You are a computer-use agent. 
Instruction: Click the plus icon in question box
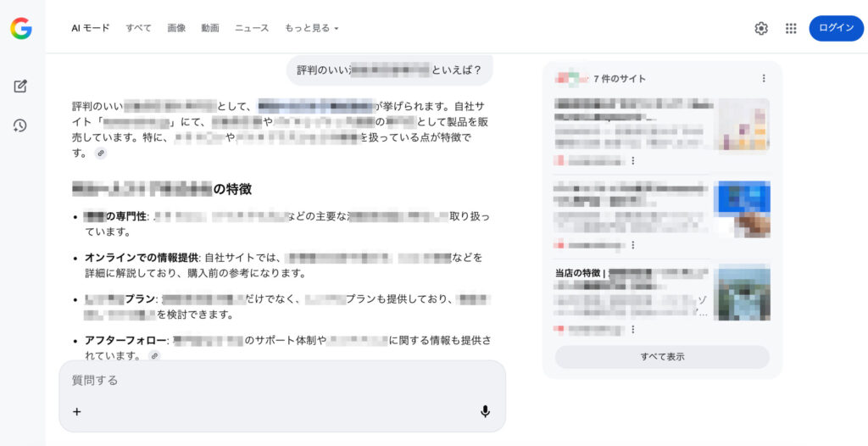(77, 411)
